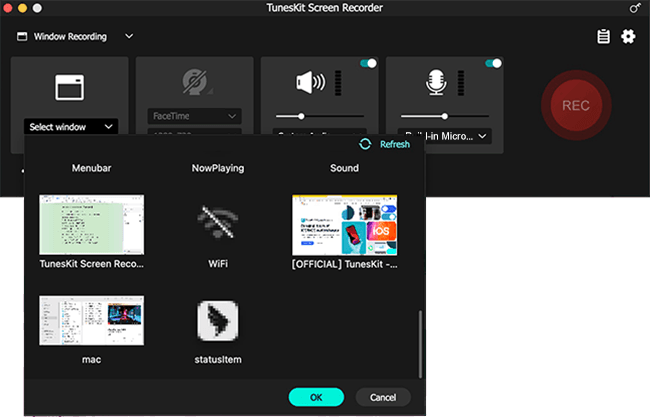The height and width of the screenshot is (418, 650).
Task: Click the Window Recording label
Action: (x=70, y=36)
